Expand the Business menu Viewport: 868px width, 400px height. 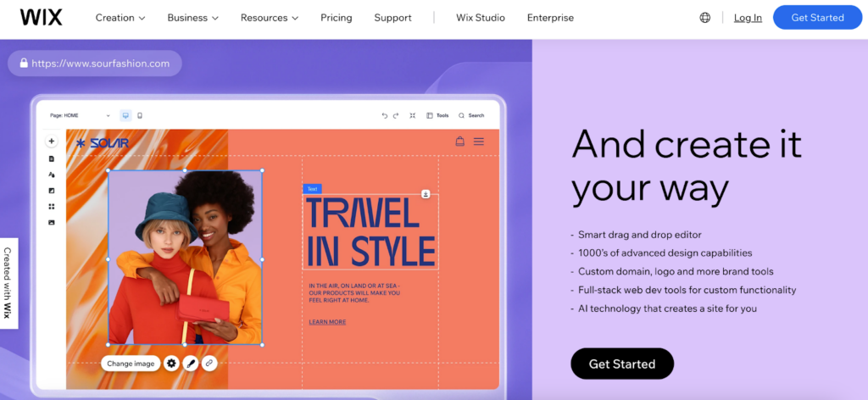(192, 18)
